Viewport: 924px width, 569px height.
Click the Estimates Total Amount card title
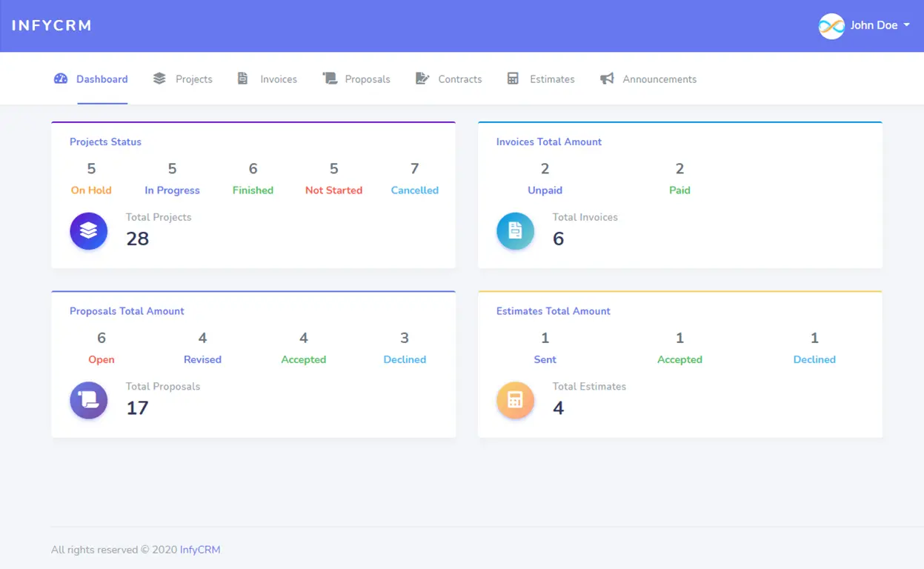coord(554,311)
